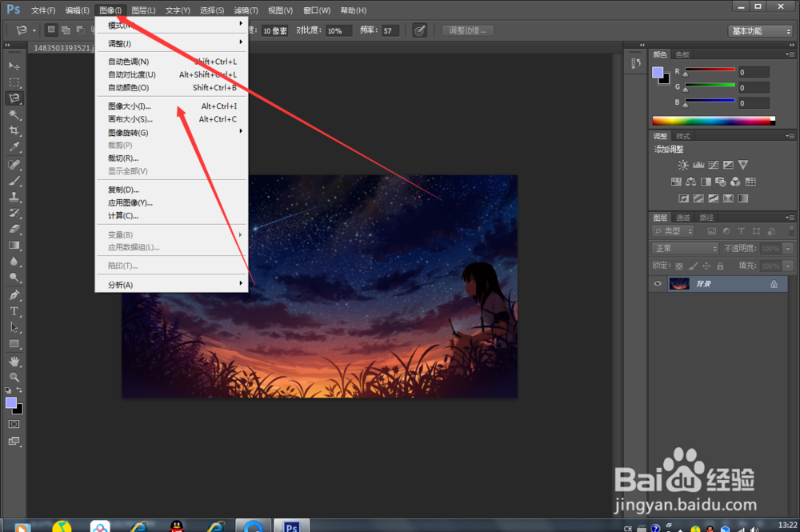800x532 pixels.
Task: Open the 文件 menu
Action: tap(43, 10)
